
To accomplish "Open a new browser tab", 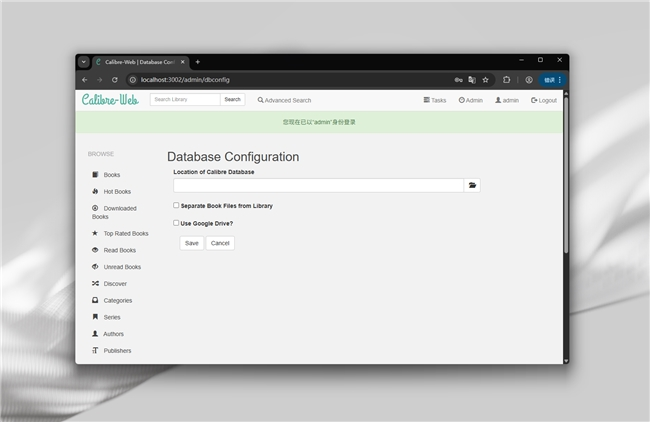I will pos(197,62).
